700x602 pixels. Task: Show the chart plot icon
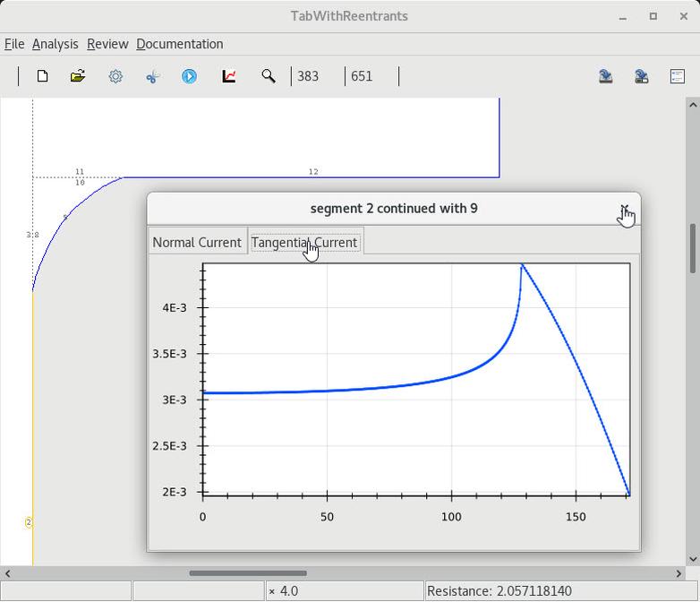point(229,76)
